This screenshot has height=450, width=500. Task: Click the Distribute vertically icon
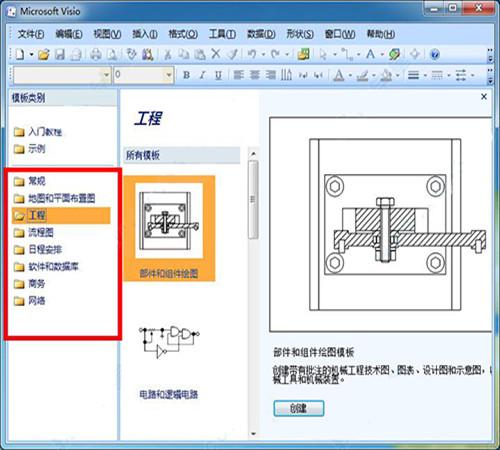(286, 75)
